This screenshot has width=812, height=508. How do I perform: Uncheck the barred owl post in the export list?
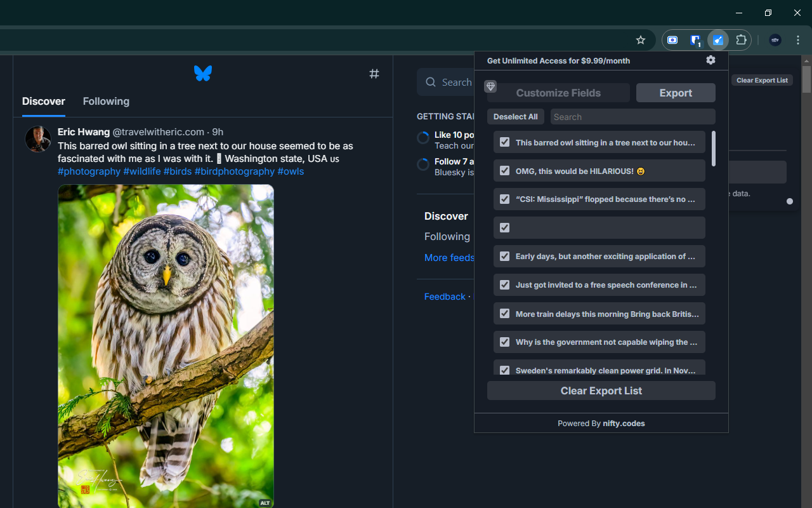point(504,142)
